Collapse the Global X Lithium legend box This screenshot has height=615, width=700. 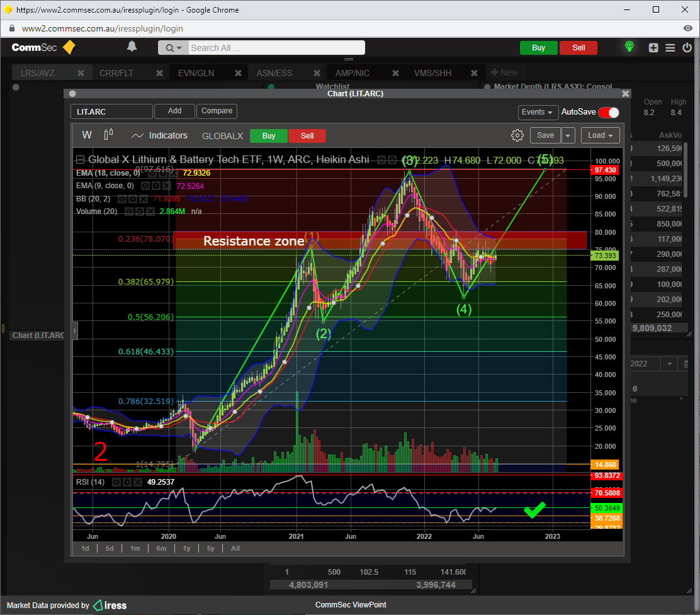80,159
